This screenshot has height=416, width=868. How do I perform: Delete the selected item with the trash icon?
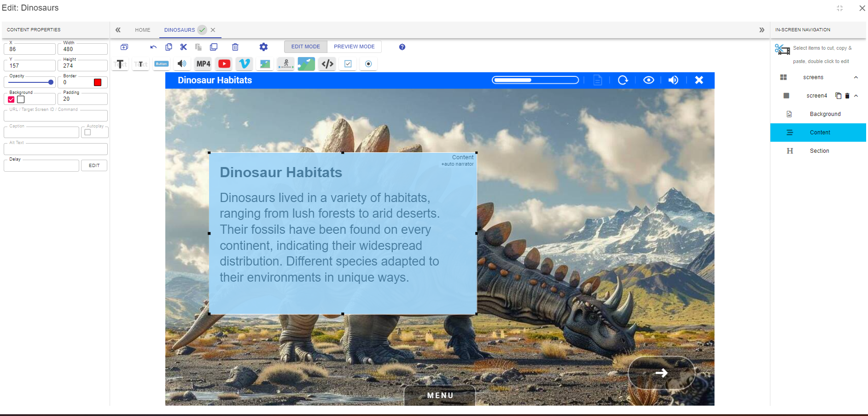235,47
